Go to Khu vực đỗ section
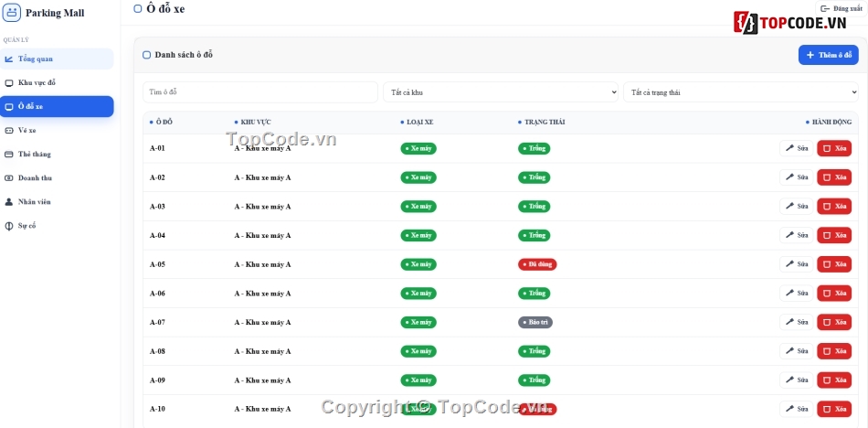The image size is (868, 428). (x=57, y=82)
